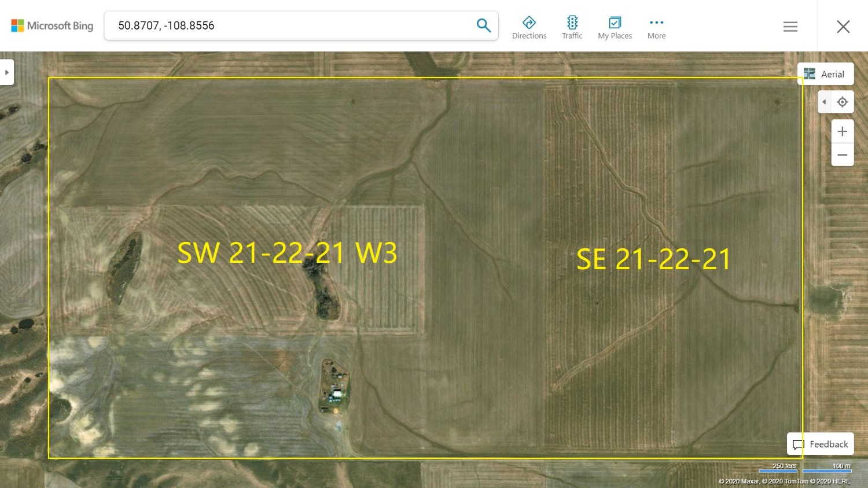Expand the collapsed left side panel
868x488 pixels.
coord(7,72)
